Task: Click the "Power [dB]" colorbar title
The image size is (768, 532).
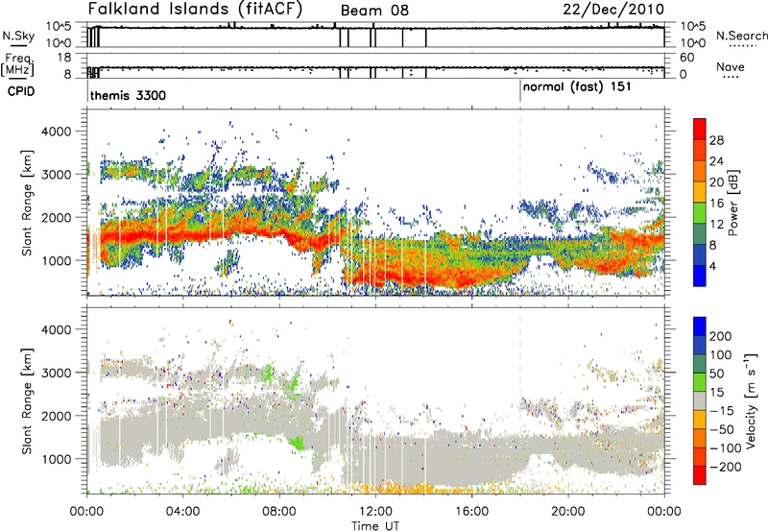Action: pyautogui.click(x=732, y=203)
